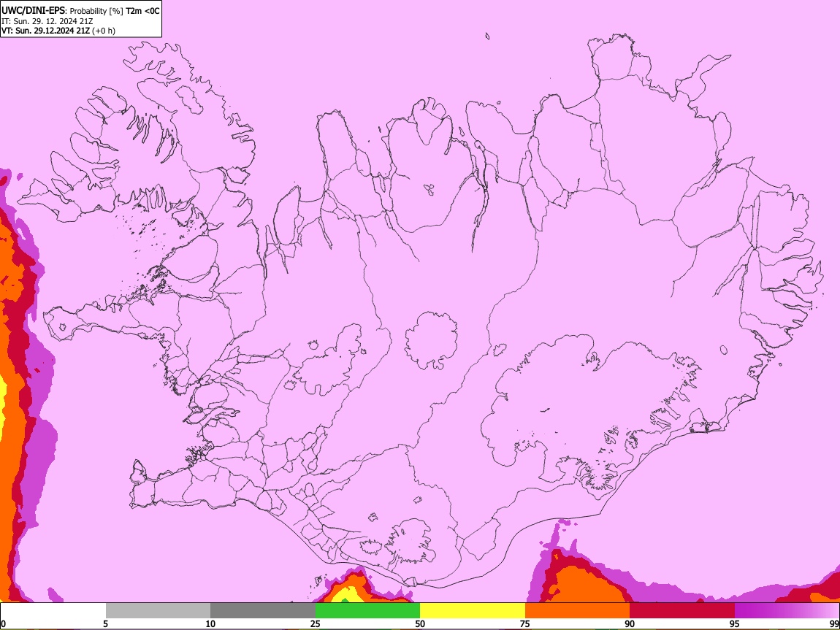Click the legend tick label '90'
Screen dimensions: 840x630
tap(630, 623)
